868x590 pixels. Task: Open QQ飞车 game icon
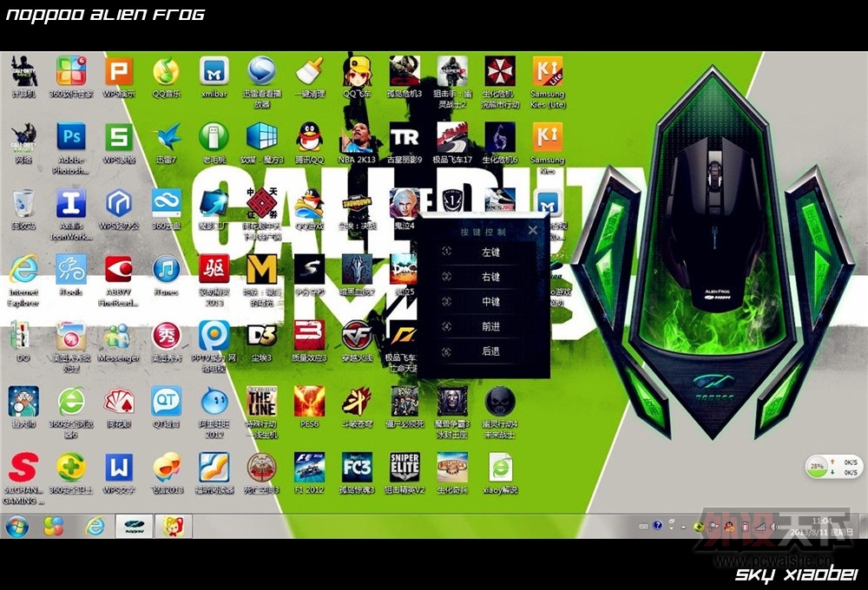[x=357, y=71]
